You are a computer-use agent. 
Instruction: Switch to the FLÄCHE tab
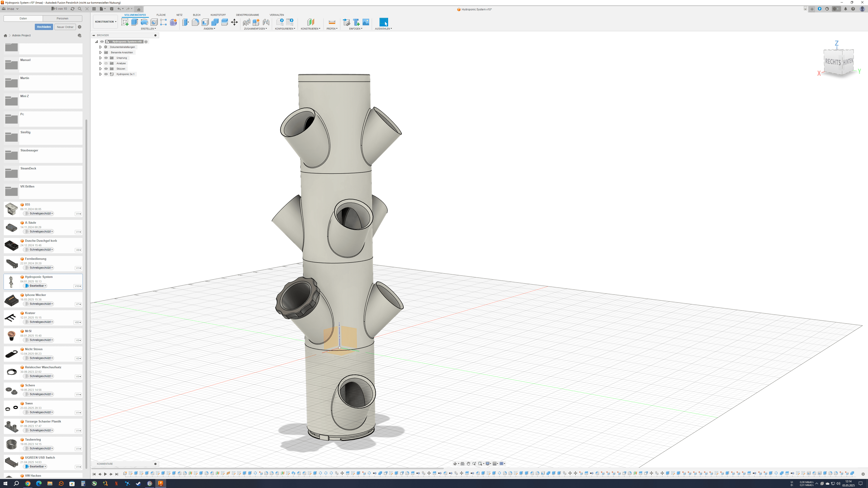[161, 15]
